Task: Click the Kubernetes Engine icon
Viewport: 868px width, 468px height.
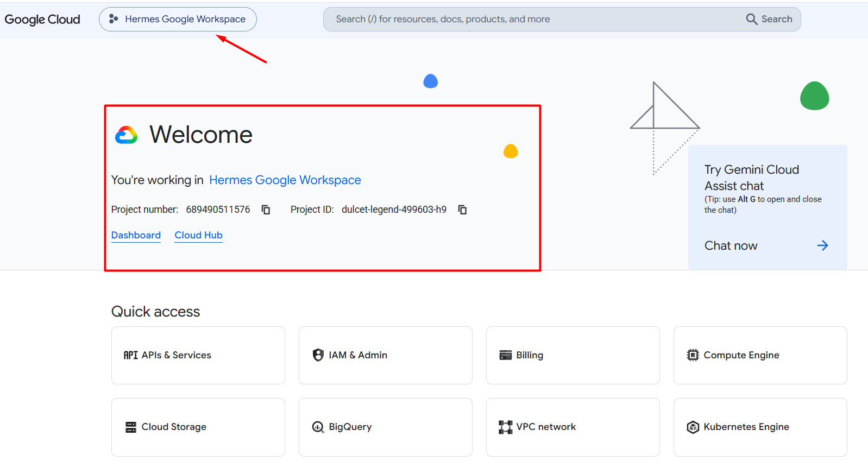Action: (693, 427)
